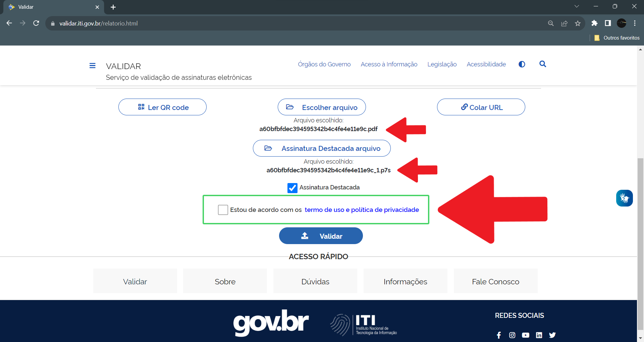
Task: Check the terms agreement checkbox
Action: point(223,210)
